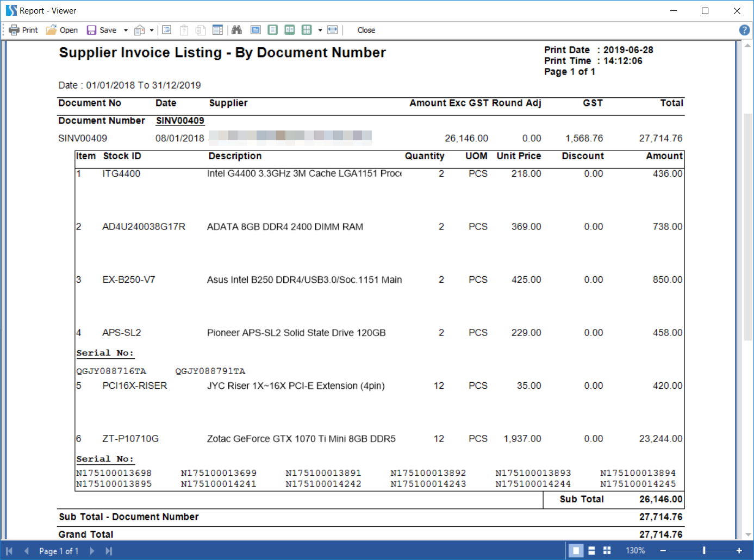This screenshot has height=560, width=754.
Task: Select the two pages view icon
Action: pyautogui.click(x=290, y=30)
